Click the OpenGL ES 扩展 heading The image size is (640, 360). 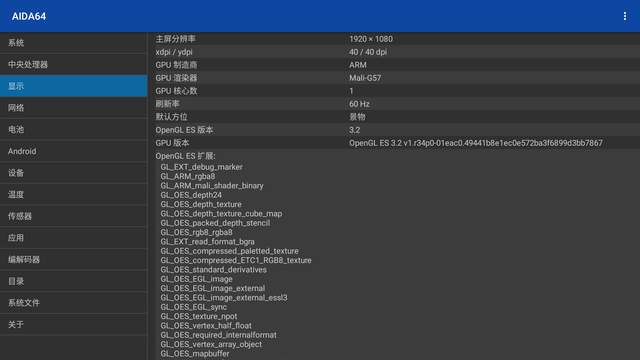[185, 156]
